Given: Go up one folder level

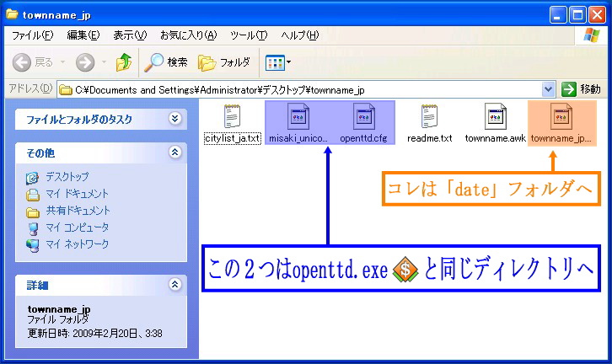Looking at the screenshot, I should [x=124, y=62].
